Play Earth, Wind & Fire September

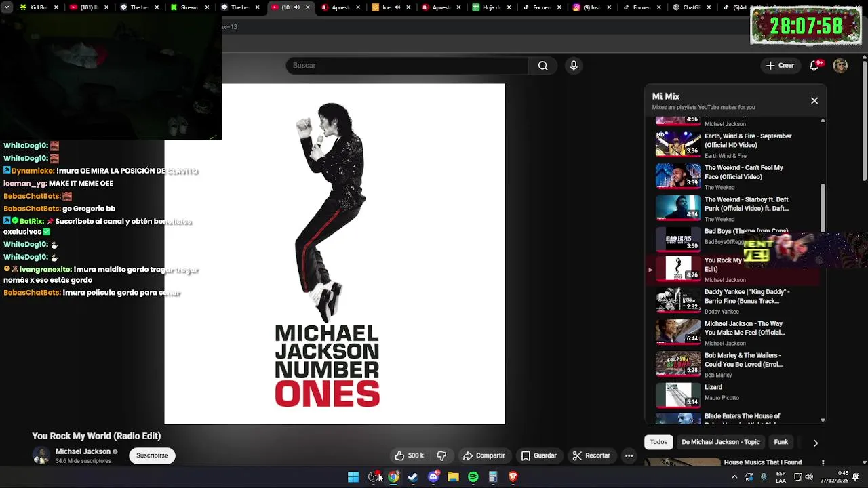pos(736,144)
